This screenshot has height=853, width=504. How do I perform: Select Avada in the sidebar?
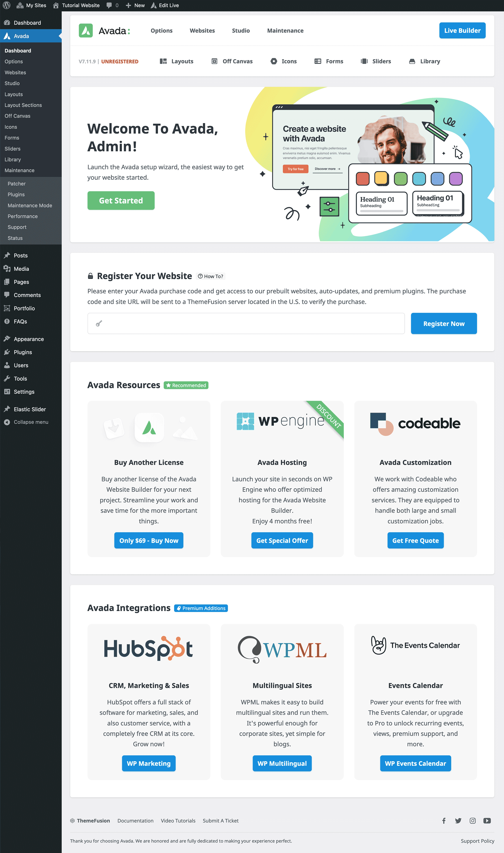pos(31,36)
